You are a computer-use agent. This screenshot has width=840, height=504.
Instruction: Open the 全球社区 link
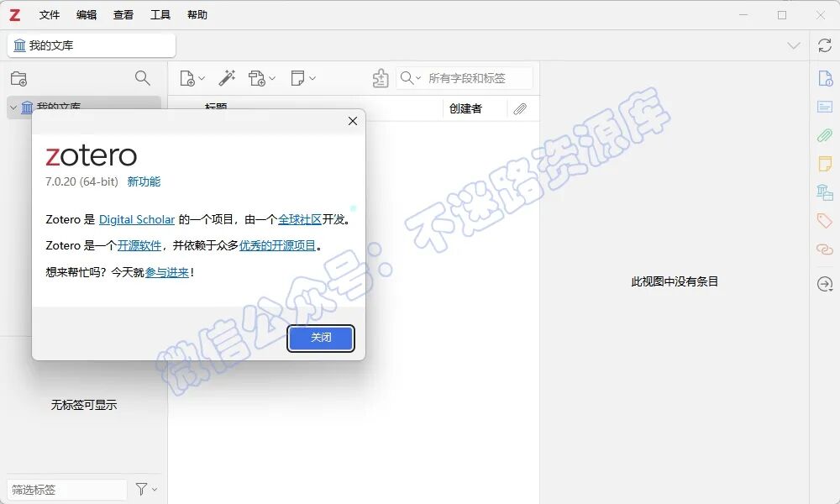(x=300, y=219)
